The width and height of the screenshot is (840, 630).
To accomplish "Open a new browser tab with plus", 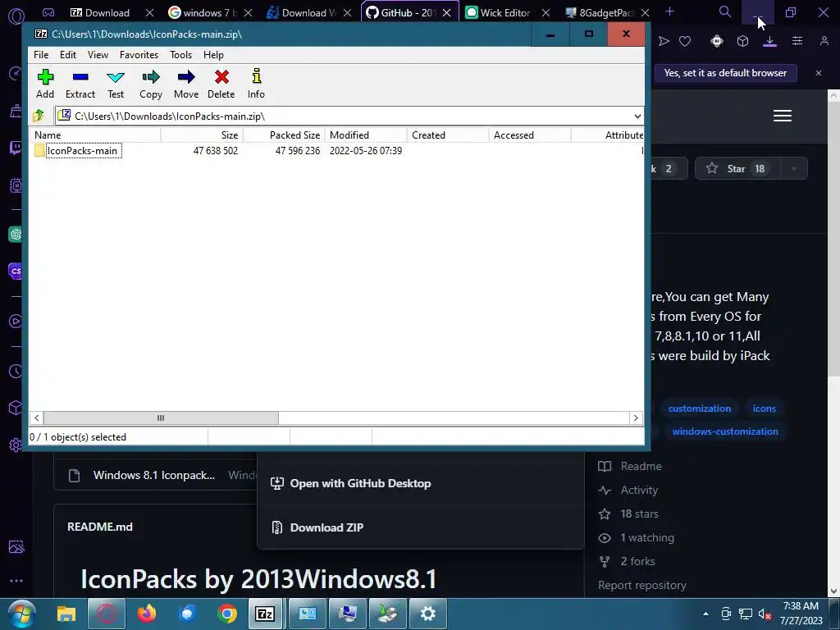I will pos(669,11).
